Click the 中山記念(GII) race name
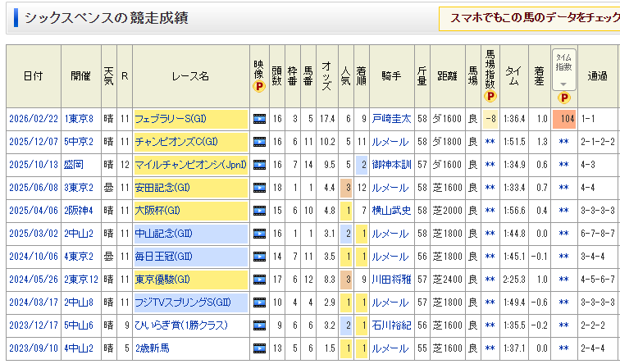Viewport: 620px width, 364px height. click(x=163, y=234)
